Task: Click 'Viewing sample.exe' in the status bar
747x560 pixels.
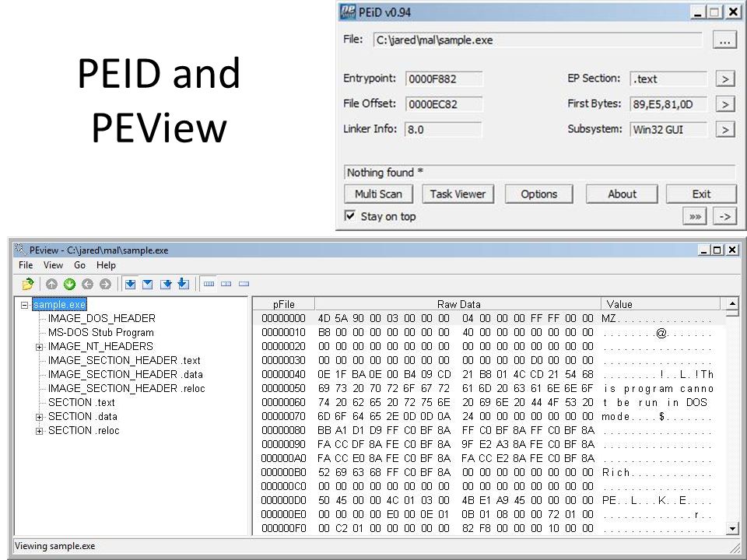Action: click(x=55, y=546)
